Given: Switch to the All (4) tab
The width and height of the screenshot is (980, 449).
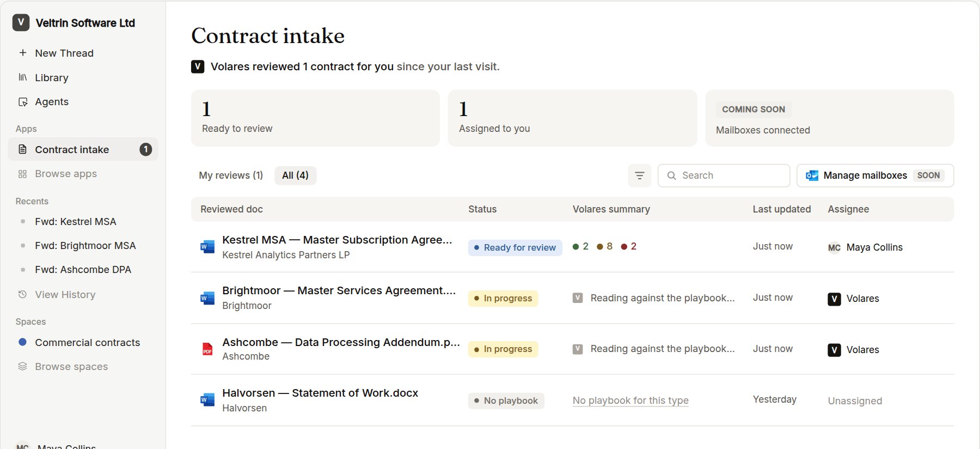Looking at the screenshot, I should click(x=295, y=175).
